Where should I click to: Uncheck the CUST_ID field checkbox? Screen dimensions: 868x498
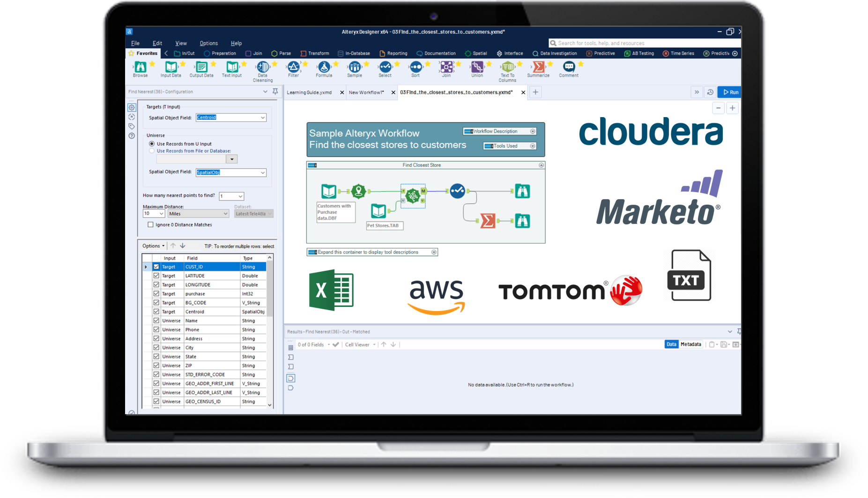point(156,267)
